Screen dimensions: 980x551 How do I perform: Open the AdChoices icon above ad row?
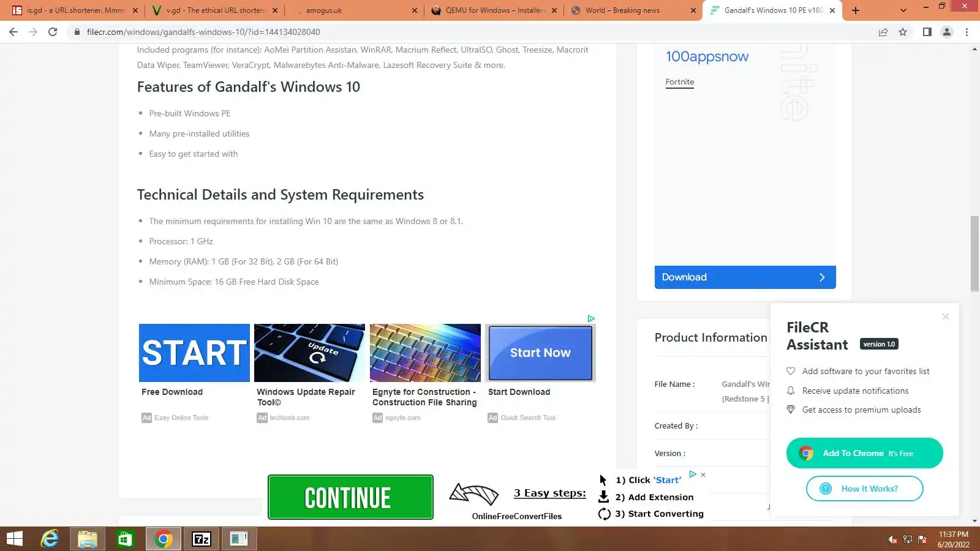click(x=591, y=318)
